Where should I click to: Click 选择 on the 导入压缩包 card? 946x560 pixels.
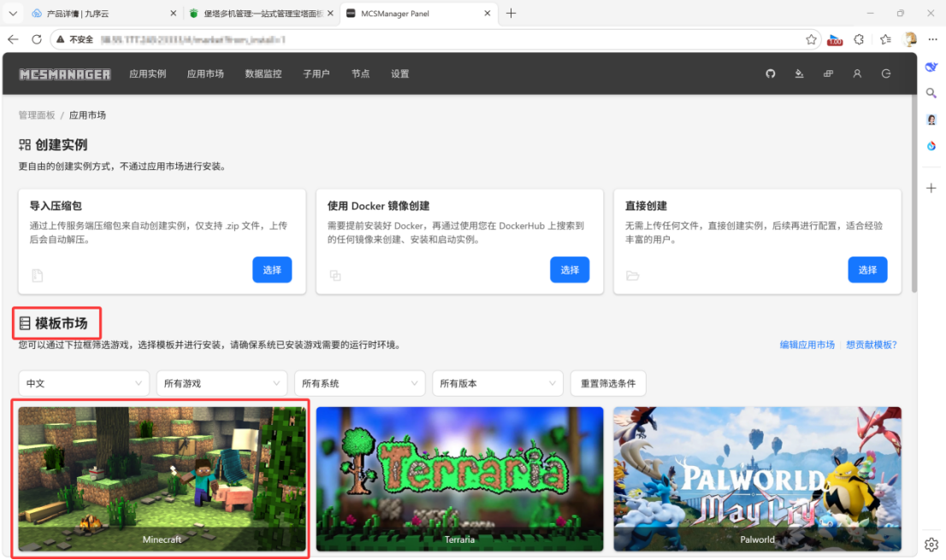pyautogui.click(x=272, y=269)
